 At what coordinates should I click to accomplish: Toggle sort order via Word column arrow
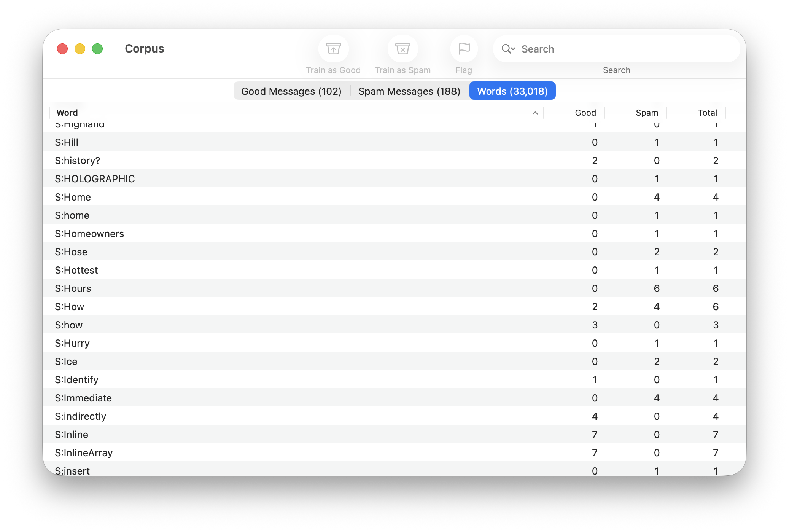point(535,113)
